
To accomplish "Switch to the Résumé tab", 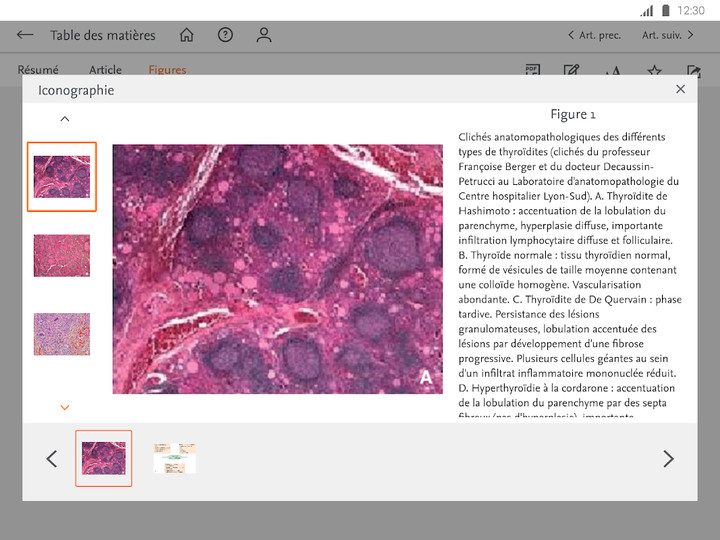I will [x=38, y=70].
